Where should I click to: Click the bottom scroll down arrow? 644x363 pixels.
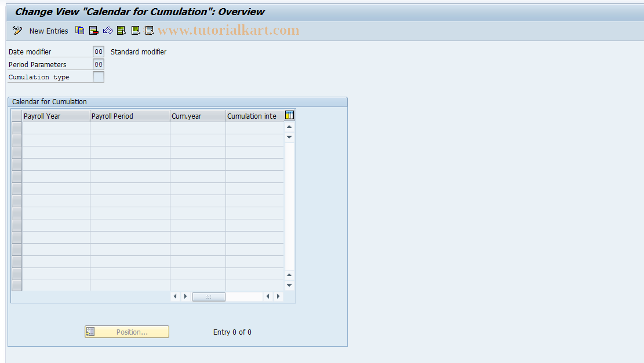click(x=289, y=285)
